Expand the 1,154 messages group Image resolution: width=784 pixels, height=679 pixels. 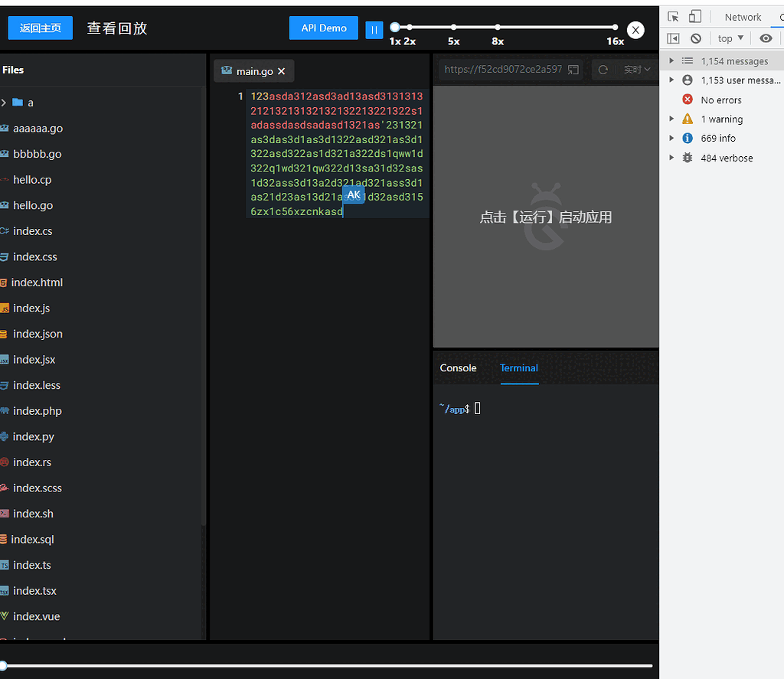coord(671,61)
